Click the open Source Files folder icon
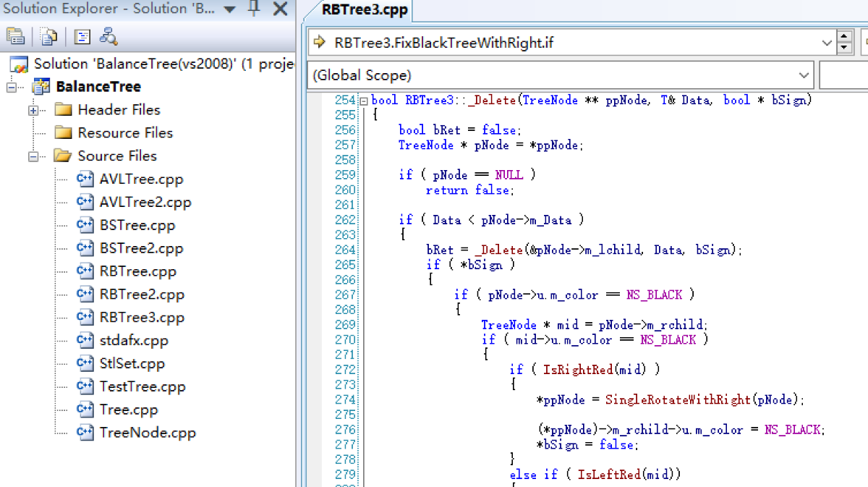 coord(64,156)
